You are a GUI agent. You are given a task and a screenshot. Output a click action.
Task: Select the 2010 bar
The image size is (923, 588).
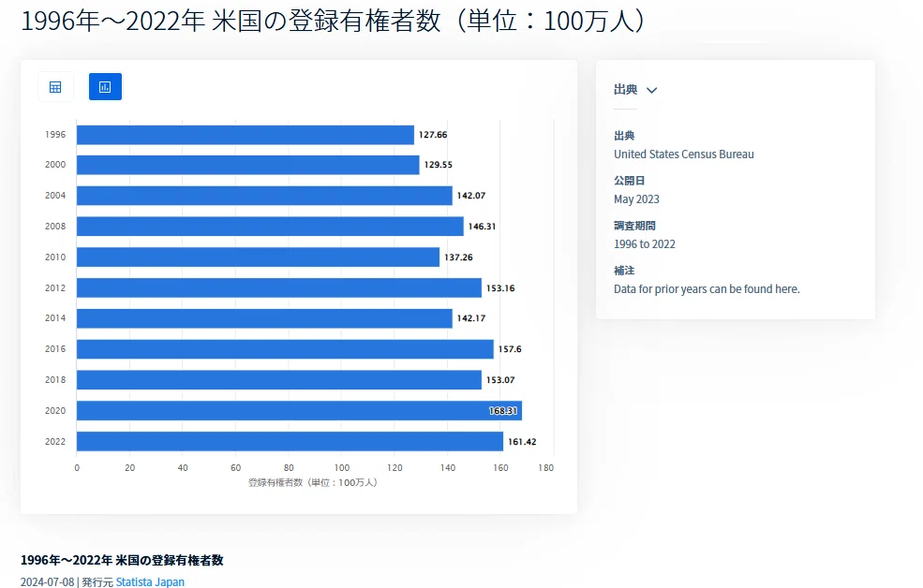click(x=258, y=257)
